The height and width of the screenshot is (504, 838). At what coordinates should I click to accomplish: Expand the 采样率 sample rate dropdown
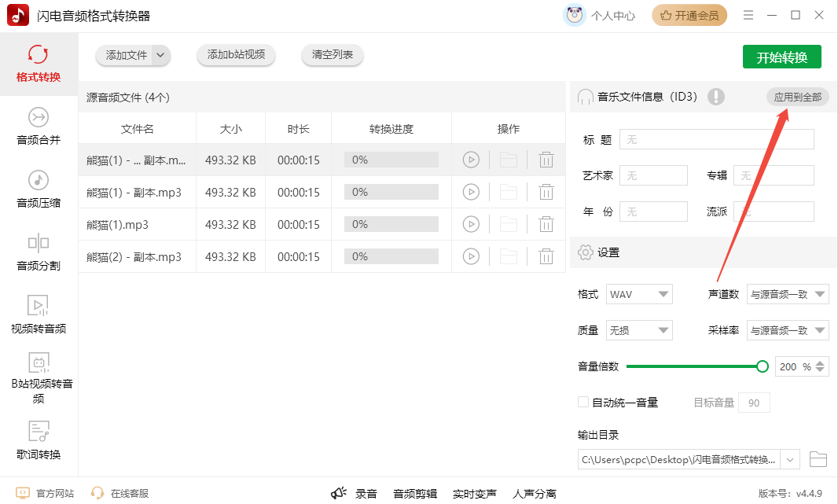tap(788, 330)
